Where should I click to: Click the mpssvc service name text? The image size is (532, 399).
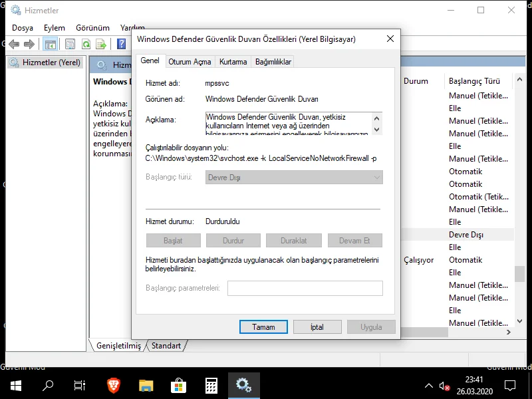217,83
